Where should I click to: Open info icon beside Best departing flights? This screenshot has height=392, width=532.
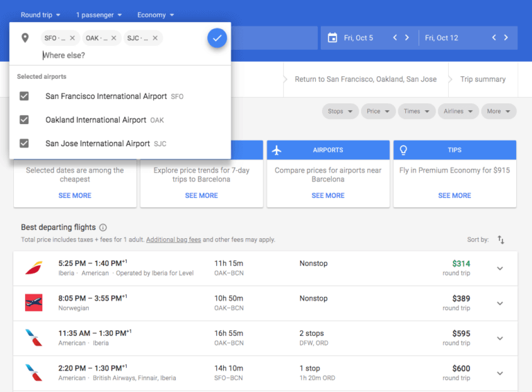click(x=103, y=228)
